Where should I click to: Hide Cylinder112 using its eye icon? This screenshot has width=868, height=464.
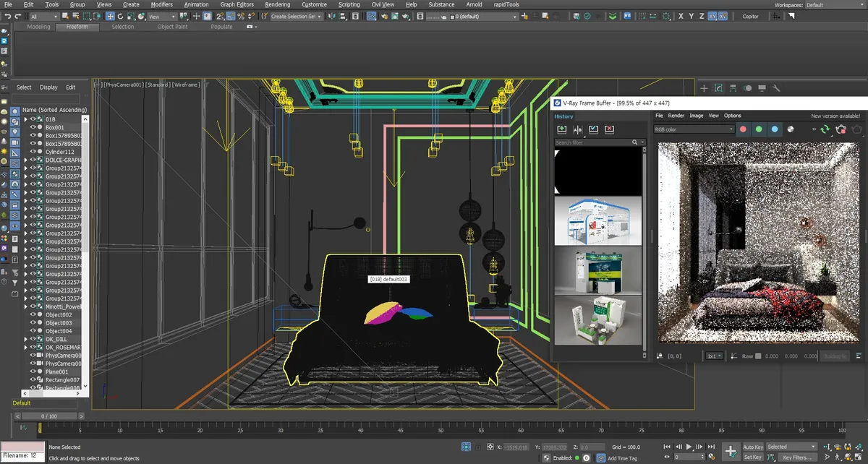33,152
